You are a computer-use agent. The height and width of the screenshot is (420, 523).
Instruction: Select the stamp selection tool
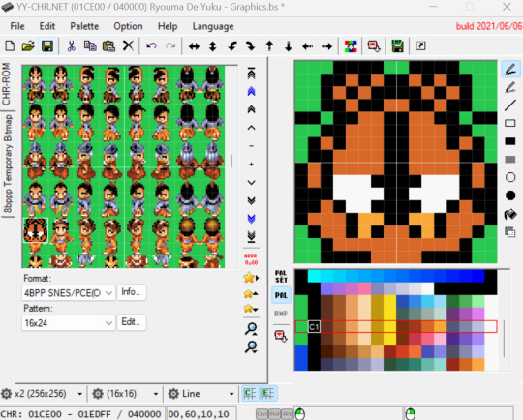510,232
